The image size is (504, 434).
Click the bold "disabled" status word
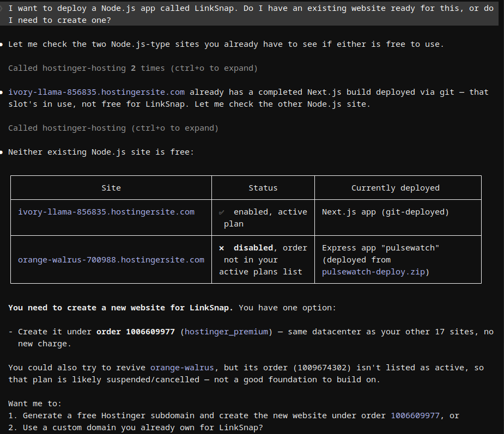[x=253, y=248]
